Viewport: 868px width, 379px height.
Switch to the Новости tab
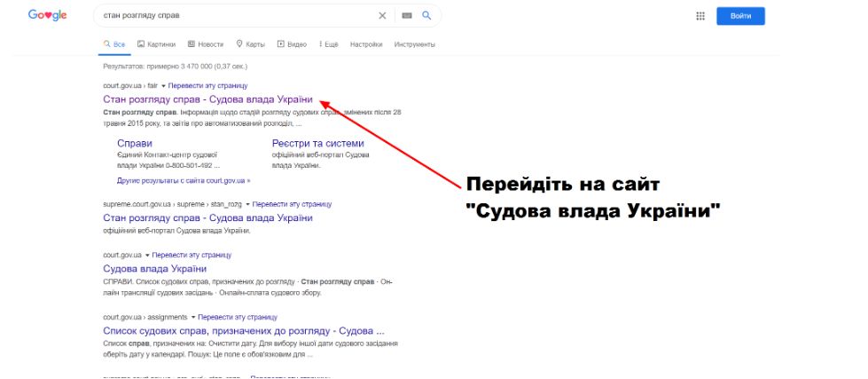point(205,43)
